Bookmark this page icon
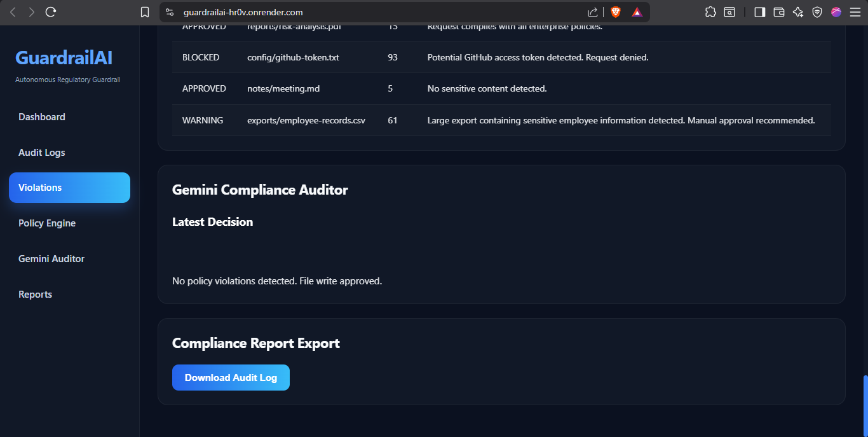Viewport: 868px width, 437px height. [x=145, y=12]
